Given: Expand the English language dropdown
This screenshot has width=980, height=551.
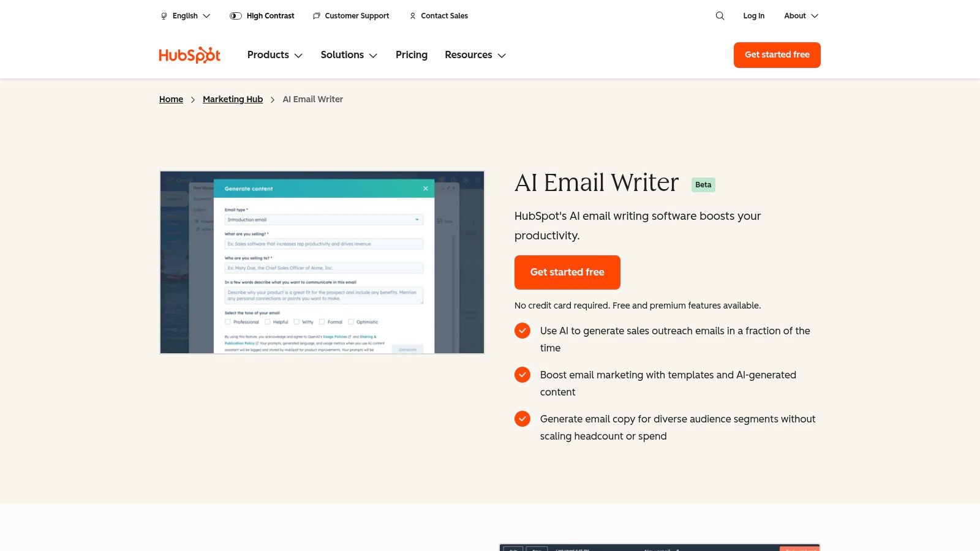Looking at the screenshot, I should coord(191,16).
